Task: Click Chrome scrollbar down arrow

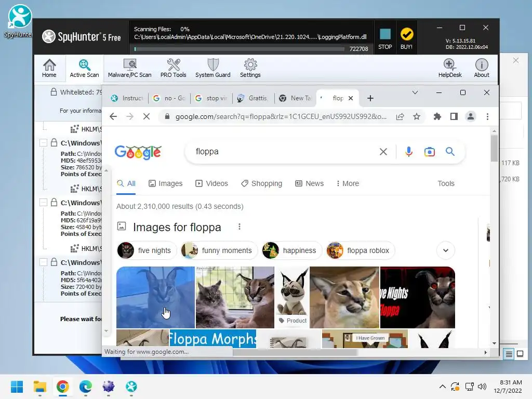Action: click(x=495, y=343)
